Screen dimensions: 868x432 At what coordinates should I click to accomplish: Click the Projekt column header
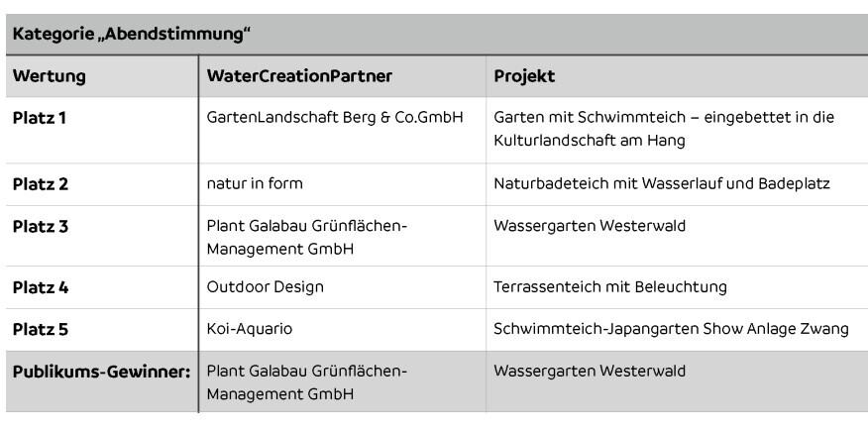(524, 76)
